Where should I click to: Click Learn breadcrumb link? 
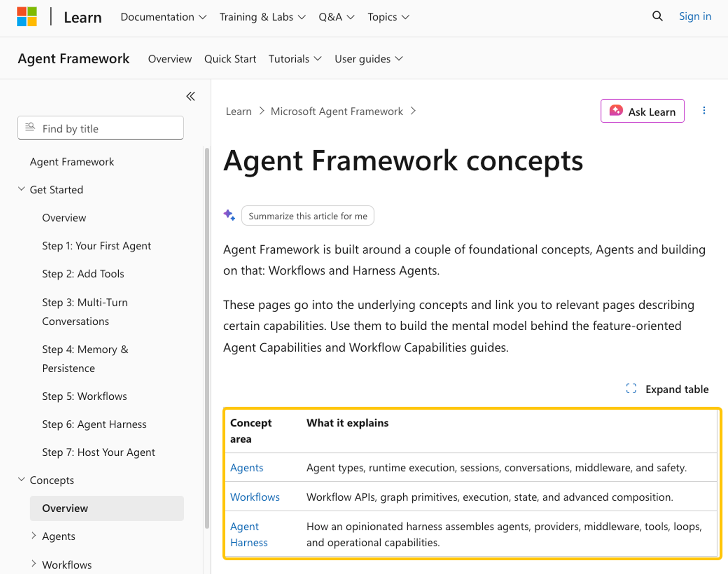click(238, 111)
